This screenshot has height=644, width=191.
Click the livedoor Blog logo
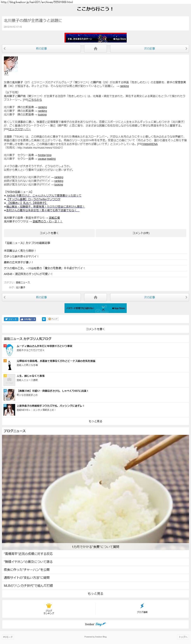click(x=95, y=624)
